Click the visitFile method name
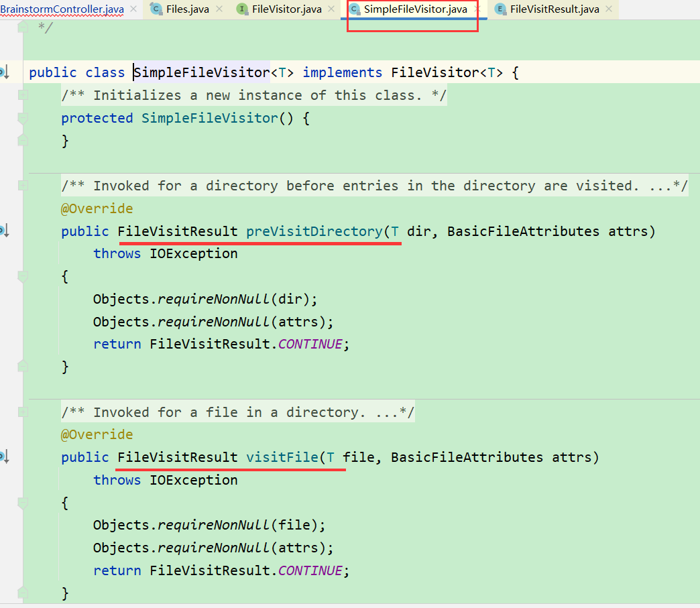 coord(282,458)
